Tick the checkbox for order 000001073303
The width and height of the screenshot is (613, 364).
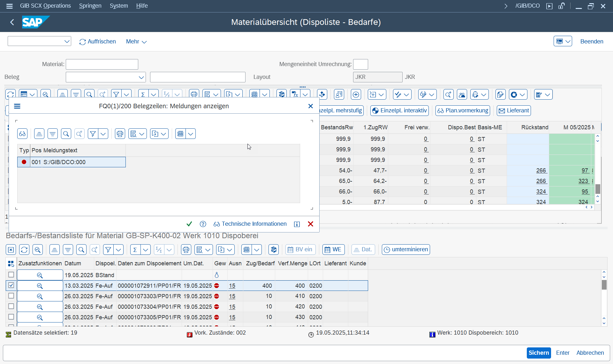click(11, 296)
